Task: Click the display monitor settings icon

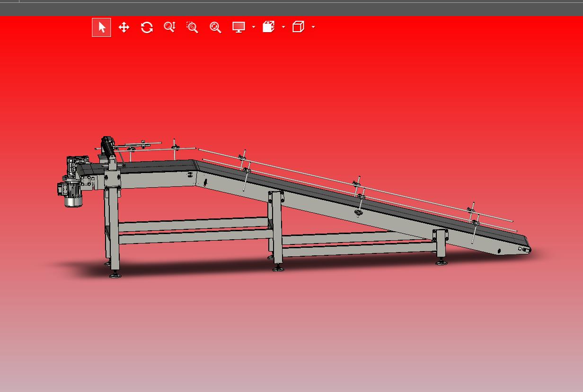Action: (238, 27)
